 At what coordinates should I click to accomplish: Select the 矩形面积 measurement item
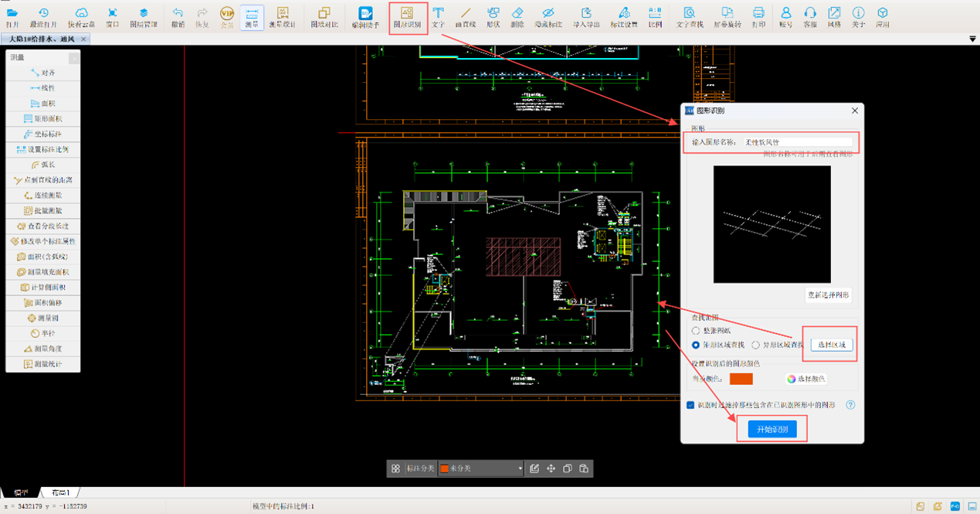pyautogui.click(x=43, y=119)
